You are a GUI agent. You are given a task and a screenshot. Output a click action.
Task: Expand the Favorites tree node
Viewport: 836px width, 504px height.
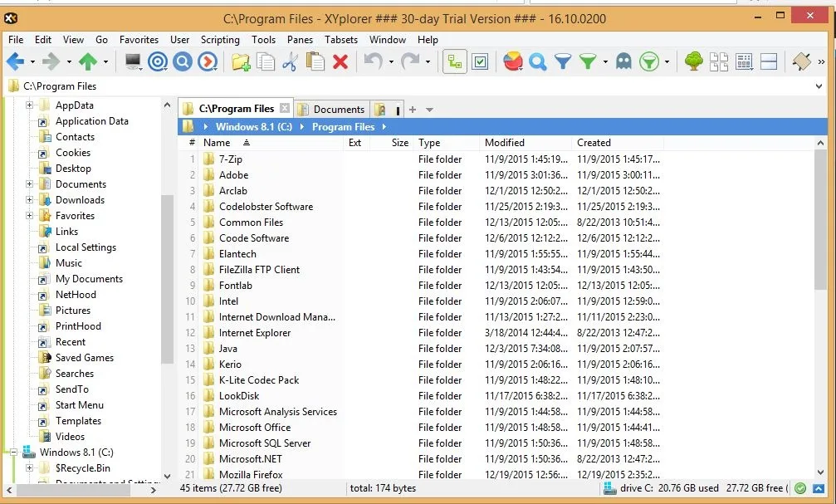pos(30,216)
